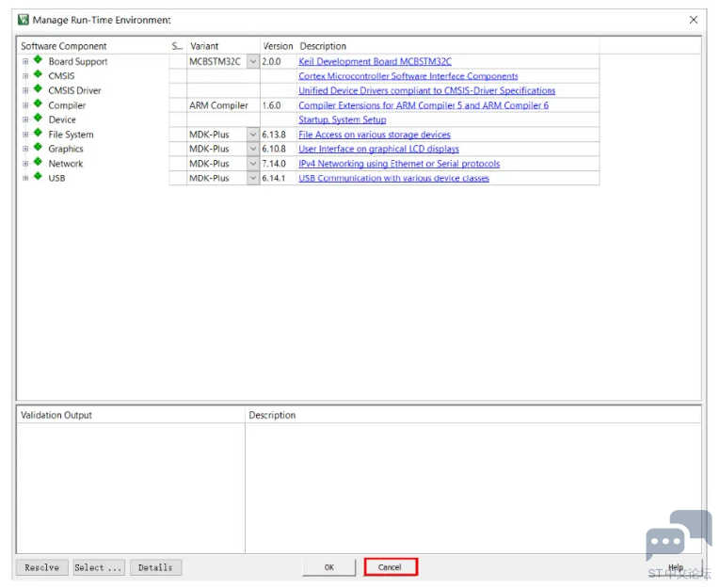Click the green diamond icon beside Compiler
720x588 pixels.
38,103
